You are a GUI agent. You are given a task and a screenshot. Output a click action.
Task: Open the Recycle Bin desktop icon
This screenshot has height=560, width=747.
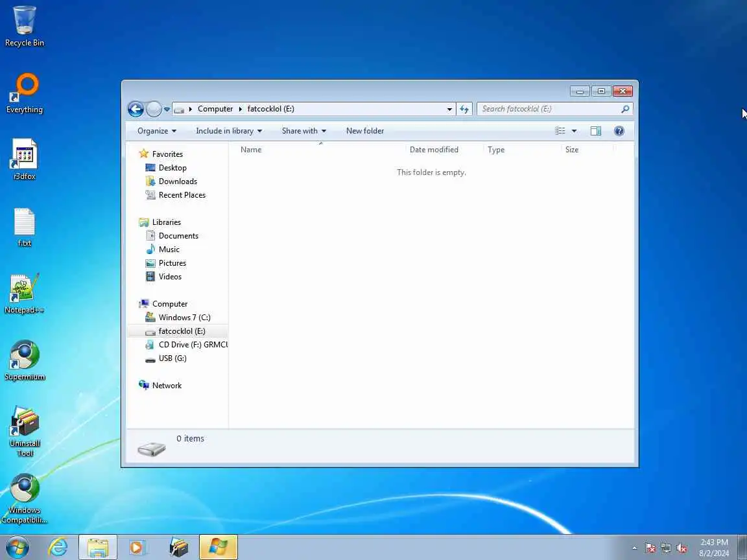point(24,26)
